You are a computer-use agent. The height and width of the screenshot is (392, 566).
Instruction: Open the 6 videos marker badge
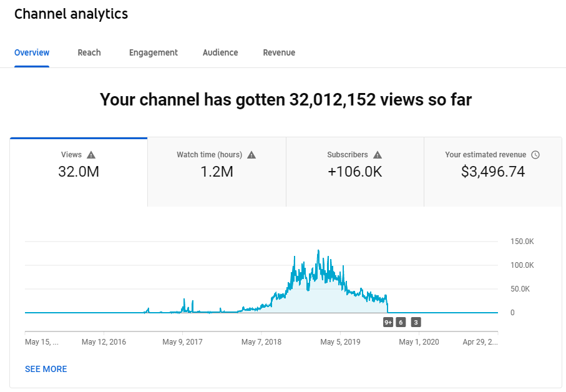pyautogui.click(x=401, y=322)
